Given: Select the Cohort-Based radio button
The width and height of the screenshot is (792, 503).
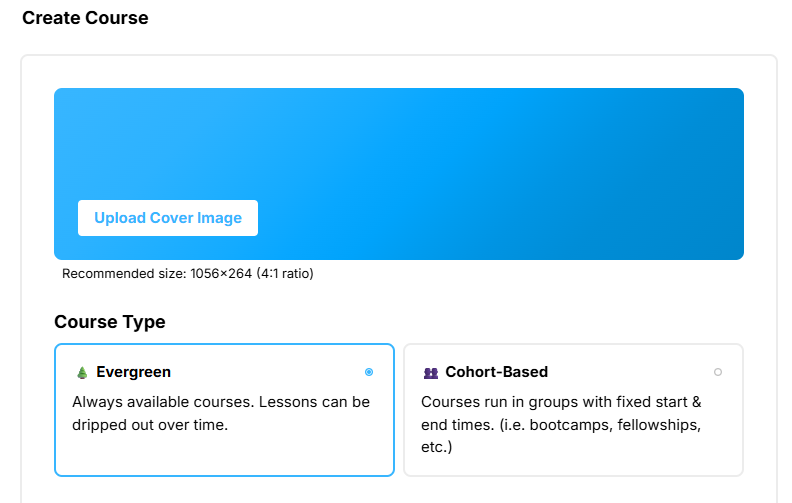Looking at the screenshot, I should [x=718, y=372].
